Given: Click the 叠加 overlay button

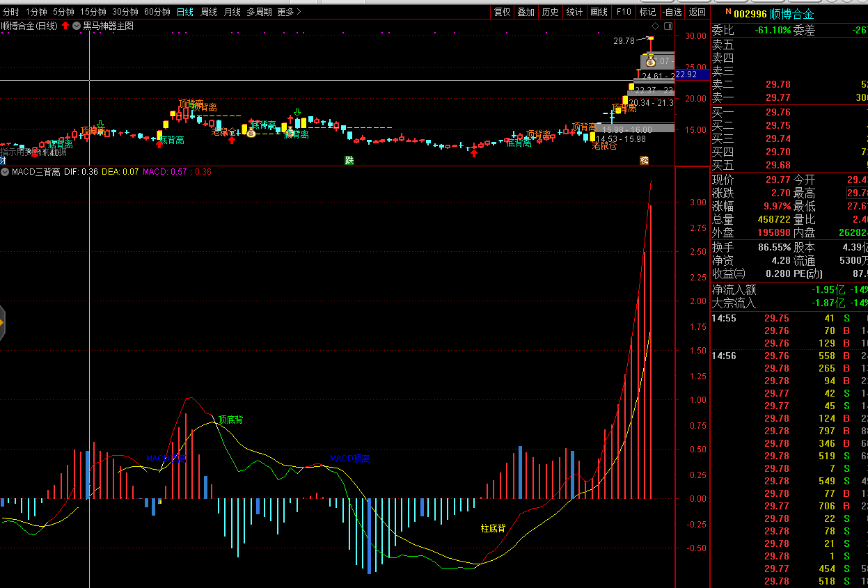Looking at the screenshot, I should [526, 12].
